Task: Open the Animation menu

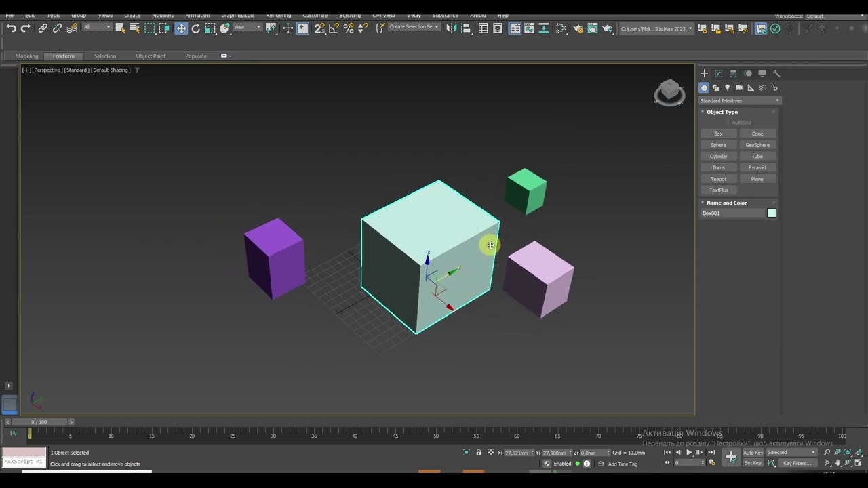Action: tap(197, 15)
